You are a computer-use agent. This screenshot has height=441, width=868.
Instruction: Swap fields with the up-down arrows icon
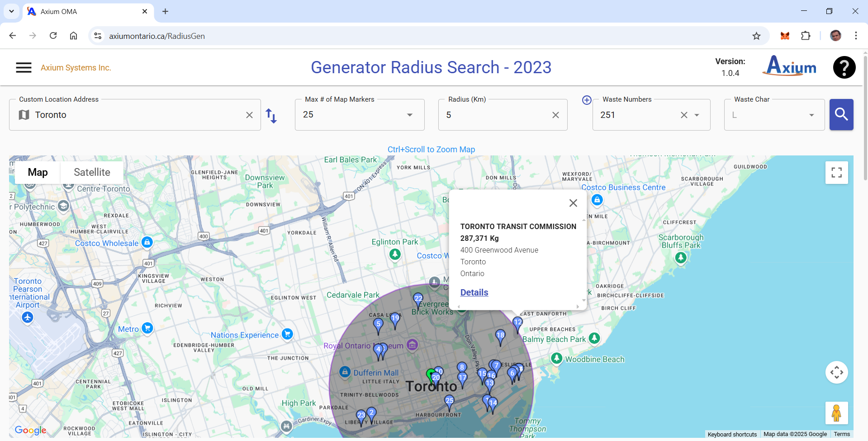271,116
